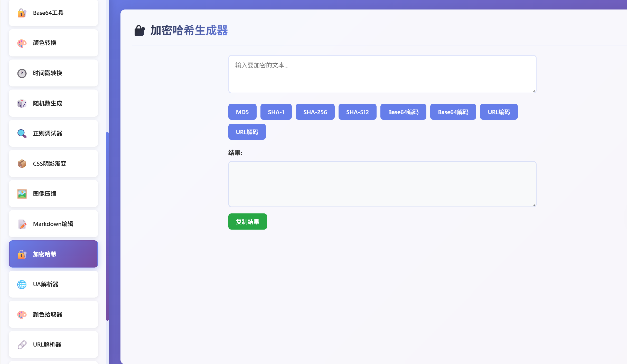
Task: Click inside the text input area
Action: tap(382, 74)
